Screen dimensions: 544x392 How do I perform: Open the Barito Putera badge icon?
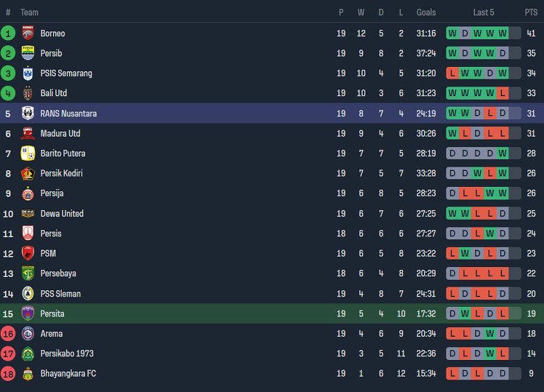coord(28,153)
